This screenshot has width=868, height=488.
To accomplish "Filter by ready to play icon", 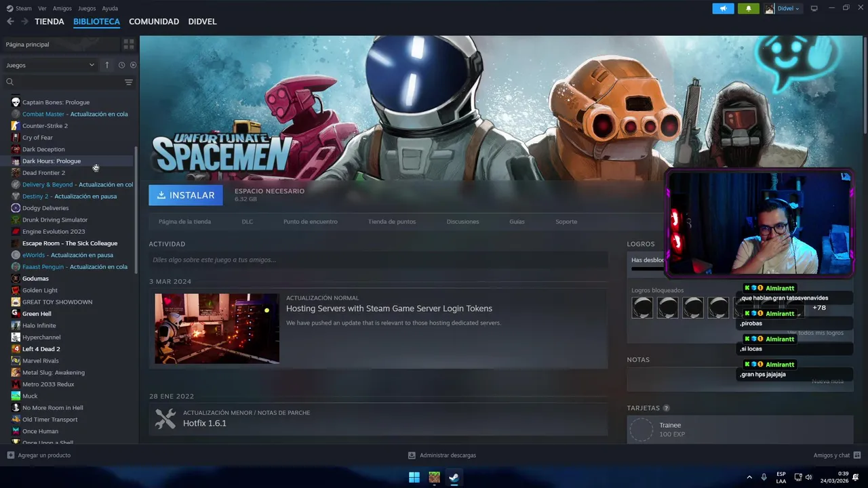I will pos(133,65).
